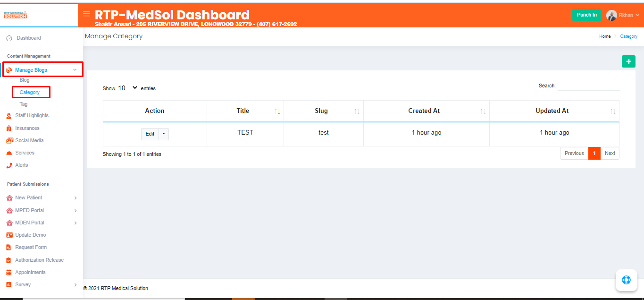Go to Dashboard in sidebar
This screenshot has height=300, width=644.
[29, 38]
